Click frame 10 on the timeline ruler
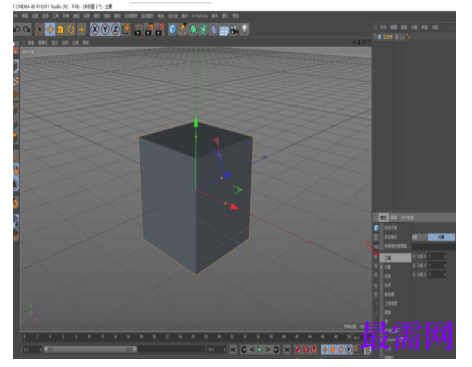Viewport: 472px width, 367px height. point(89,337)
